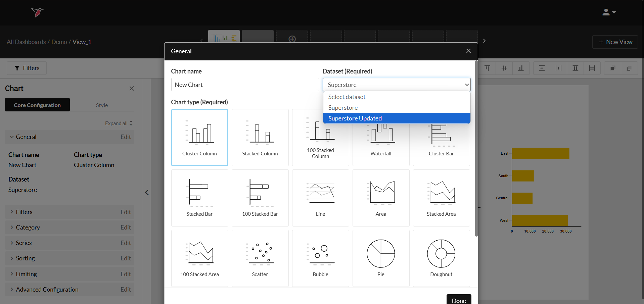Click the align bottom toolbar icon
Image resolution: width=644 pixels, height=304 pixels.
[521, 68]
